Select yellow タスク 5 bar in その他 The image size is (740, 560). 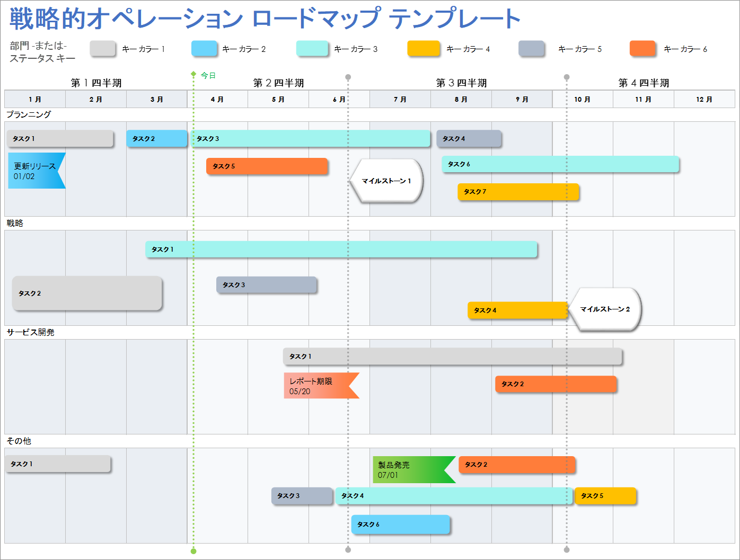tap(605, 496)
